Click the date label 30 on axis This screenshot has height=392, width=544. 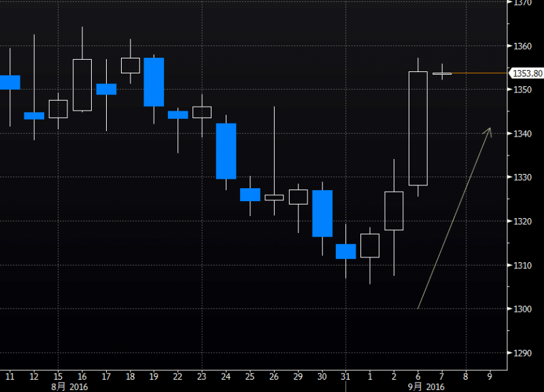pyautogui.click(x=322, y=376)
